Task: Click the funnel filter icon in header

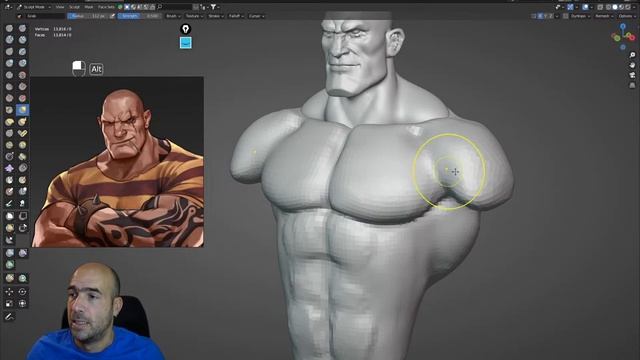Action: [x=213, y=7]
